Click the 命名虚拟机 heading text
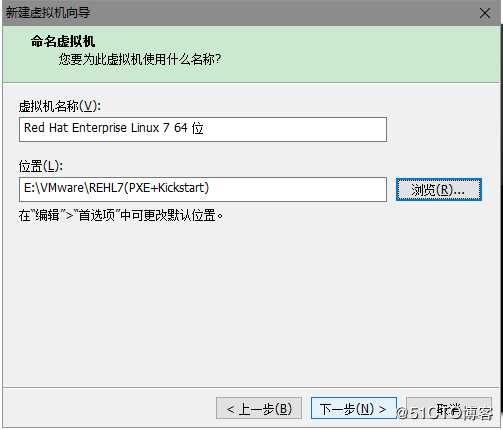This screenshot has width=503, height=430. pyautogui.click(x=63, y=42)
